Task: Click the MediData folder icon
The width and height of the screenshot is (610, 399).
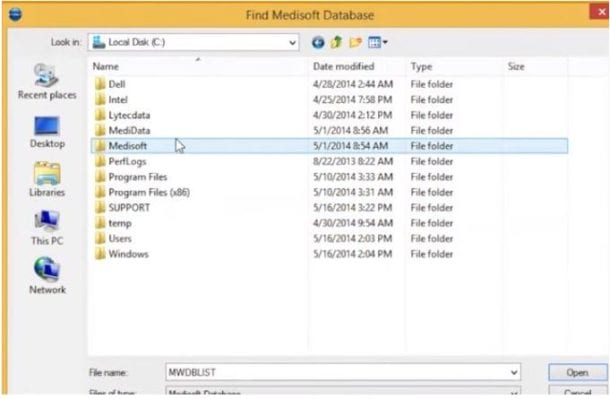Action: [x=100, y=130]
